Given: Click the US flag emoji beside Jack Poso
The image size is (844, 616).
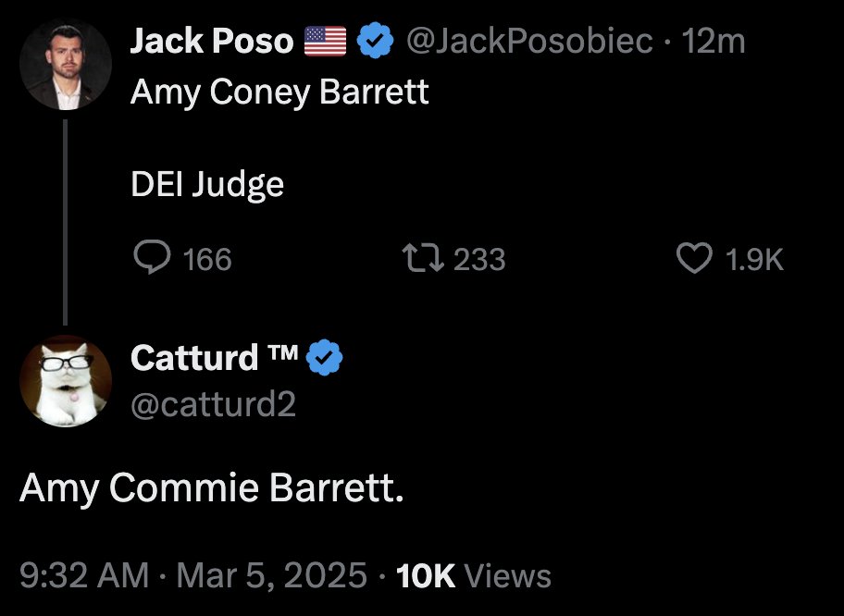Looking at the screenshot, I should click(324, 42).
